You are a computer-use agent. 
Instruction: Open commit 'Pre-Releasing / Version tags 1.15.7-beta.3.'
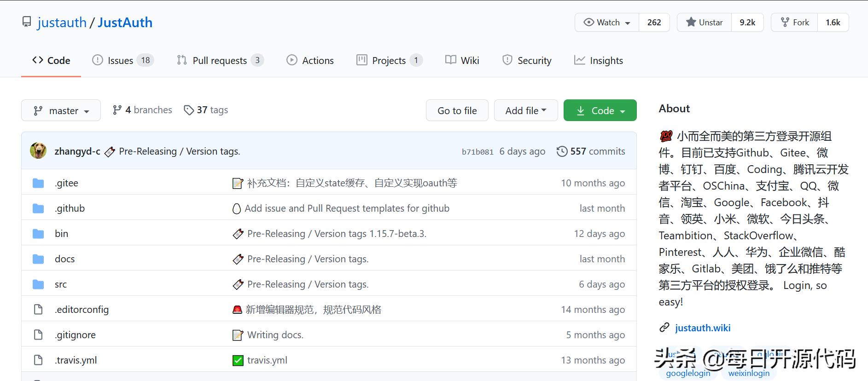(337, 234)
